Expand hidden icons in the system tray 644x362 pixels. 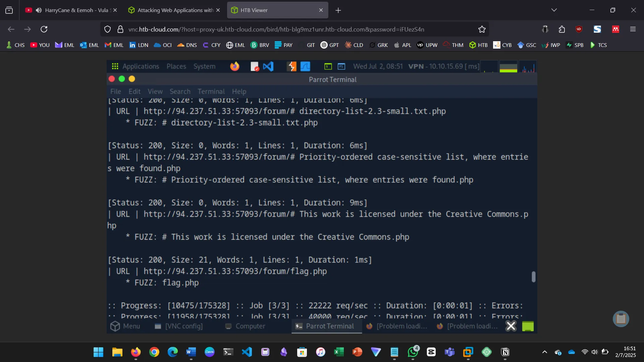tap(544, 352)
